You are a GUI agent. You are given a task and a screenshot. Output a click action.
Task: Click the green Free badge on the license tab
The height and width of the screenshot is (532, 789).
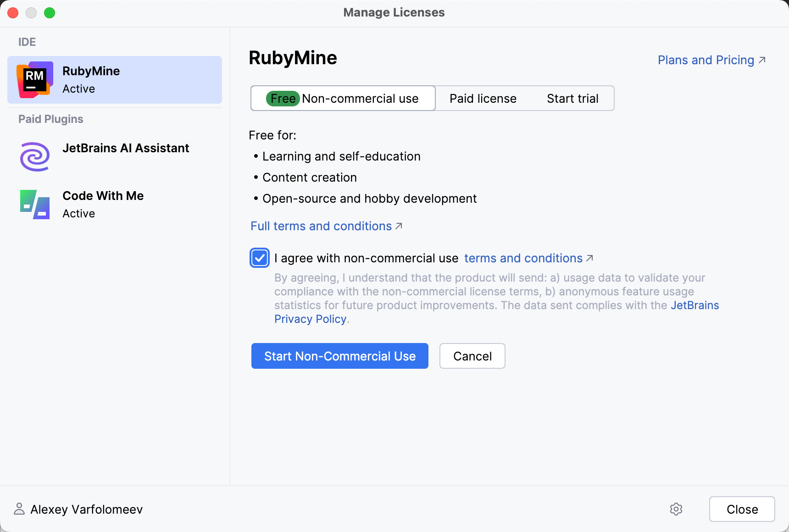click(283, 98)
